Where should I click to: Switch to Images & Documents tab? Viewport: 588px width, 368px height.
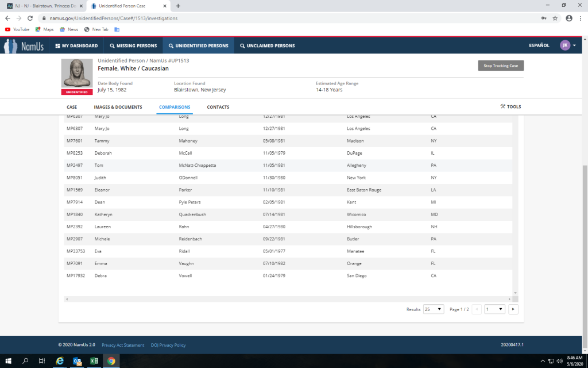118,107
